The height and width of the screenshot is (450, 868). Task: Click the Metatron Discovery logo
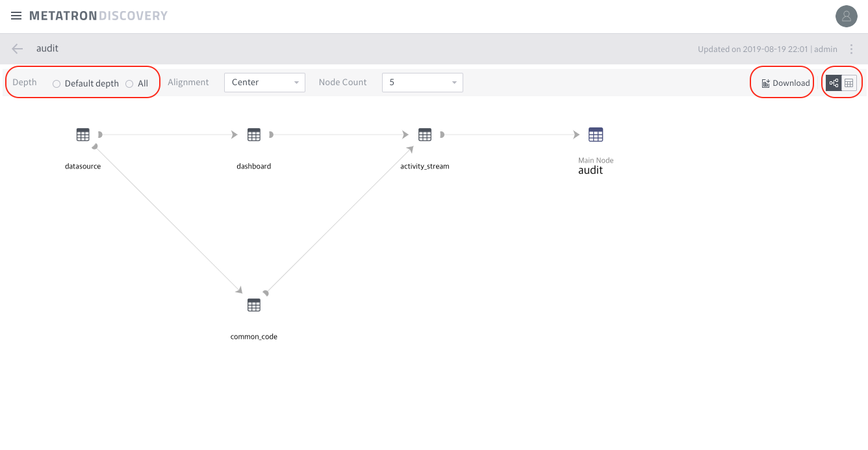pos(98,16)
